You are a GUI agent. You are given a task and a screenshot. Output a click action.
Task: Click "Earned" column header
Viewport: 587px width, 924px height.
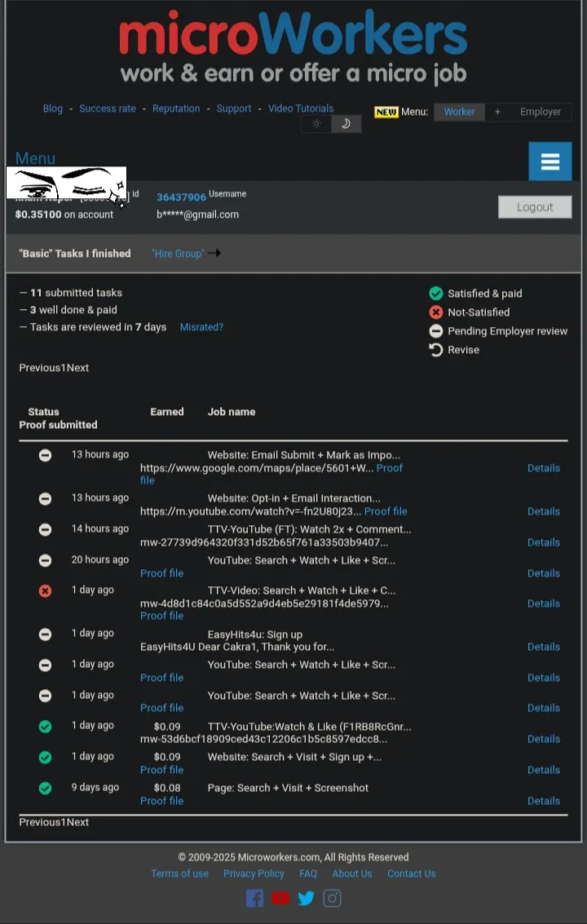[x=167, y=412]
